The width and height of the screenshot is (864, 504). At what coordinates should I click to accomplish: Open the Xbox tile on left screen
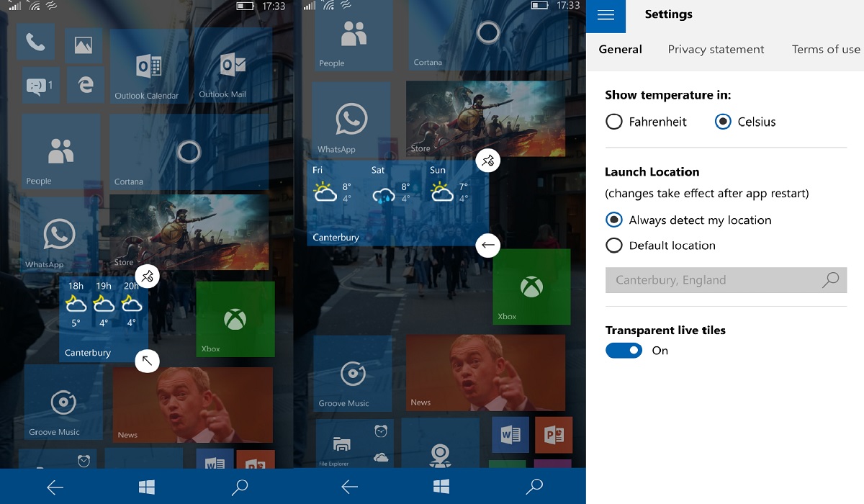pyautogui.click(x=235, y=319)
